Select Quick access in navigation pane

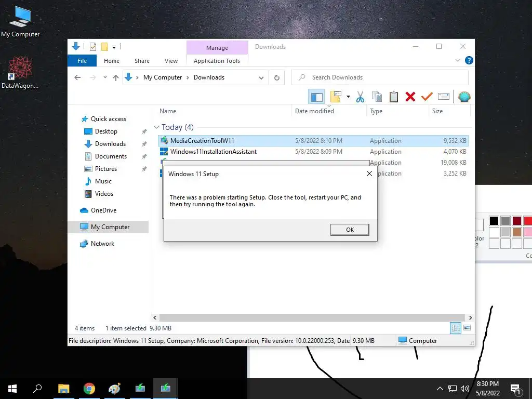click(108, 119)
